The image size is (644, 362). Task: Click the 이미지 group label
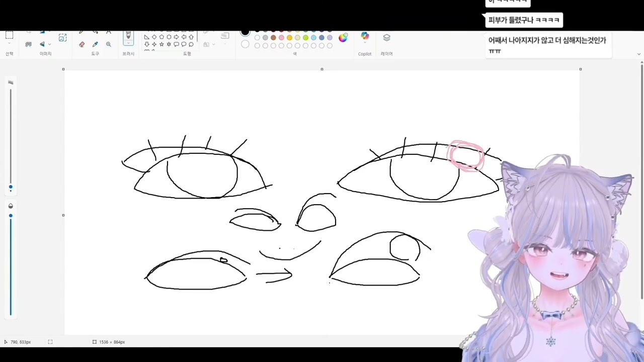(x=46, y=54)
